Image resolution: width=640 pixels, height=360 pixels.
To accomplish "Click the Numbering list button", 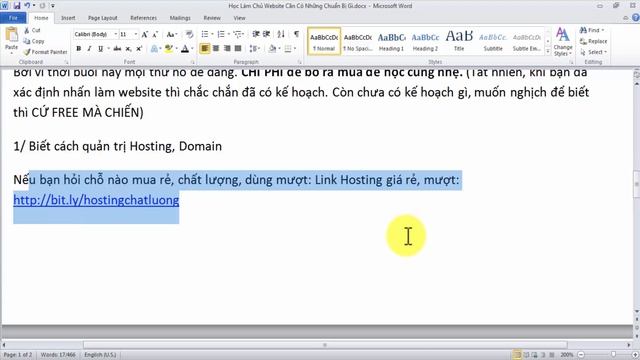I will tap(221, 34).
